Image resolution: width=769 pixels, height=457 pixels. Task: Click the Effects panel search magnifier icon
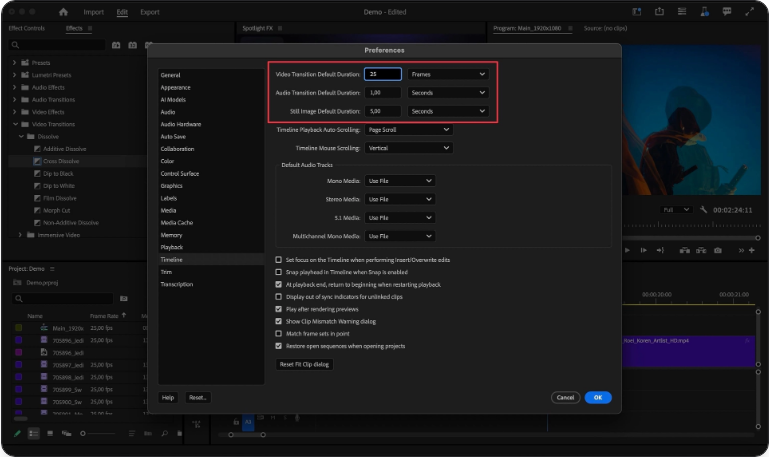15,45
